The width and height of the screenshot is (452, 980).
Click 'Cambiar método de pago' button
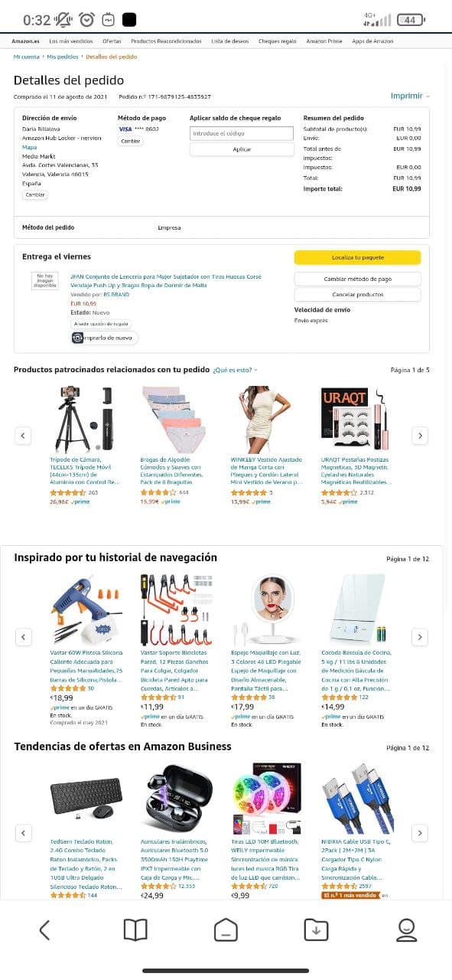pos(357,279)
